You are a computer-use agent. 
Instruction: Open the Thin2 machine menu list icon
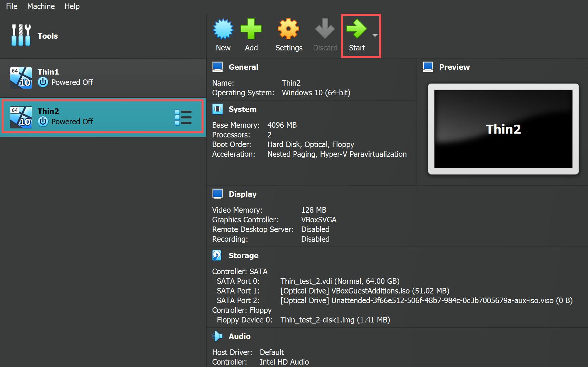(183, 118)
